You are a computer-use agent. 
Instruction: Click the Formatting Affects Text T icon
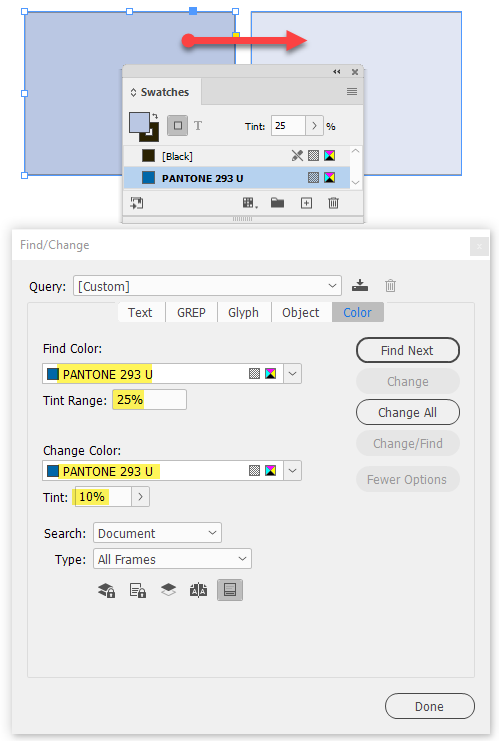tap(198, 126)
